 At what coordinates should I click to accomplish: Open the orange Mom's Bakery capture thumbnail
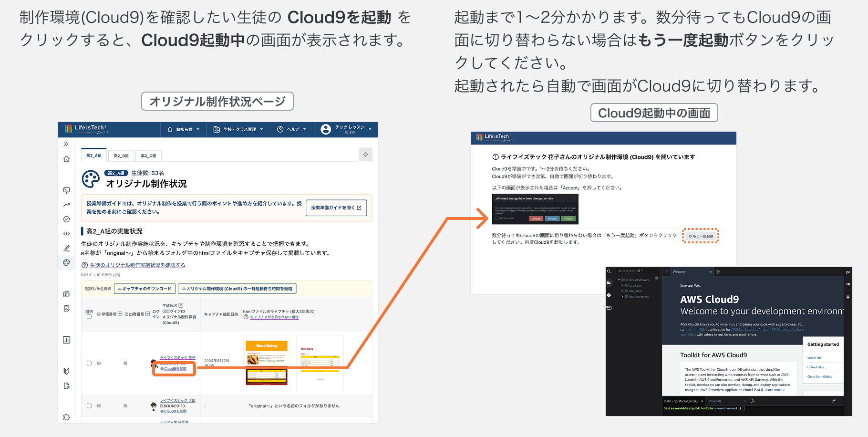coord(267,363)
